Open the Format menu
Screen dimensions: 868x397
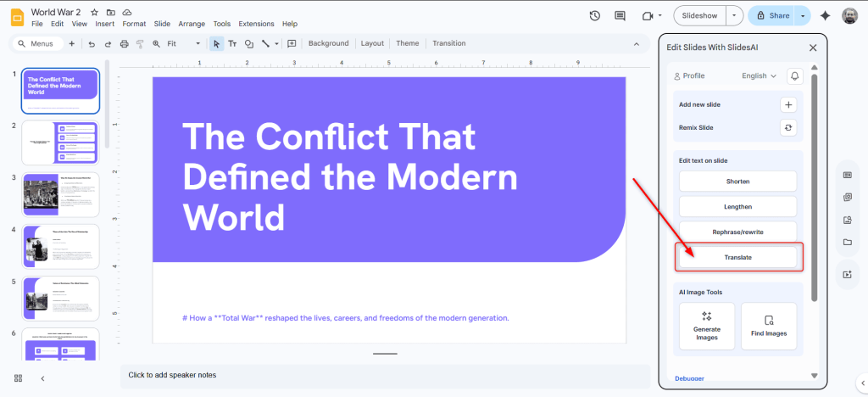134,24
